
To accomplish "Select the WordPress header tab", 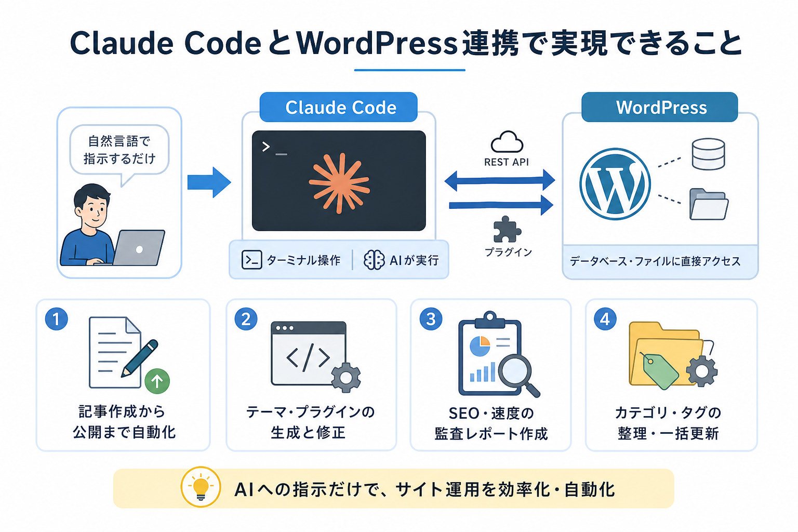I will pos(660,107).
